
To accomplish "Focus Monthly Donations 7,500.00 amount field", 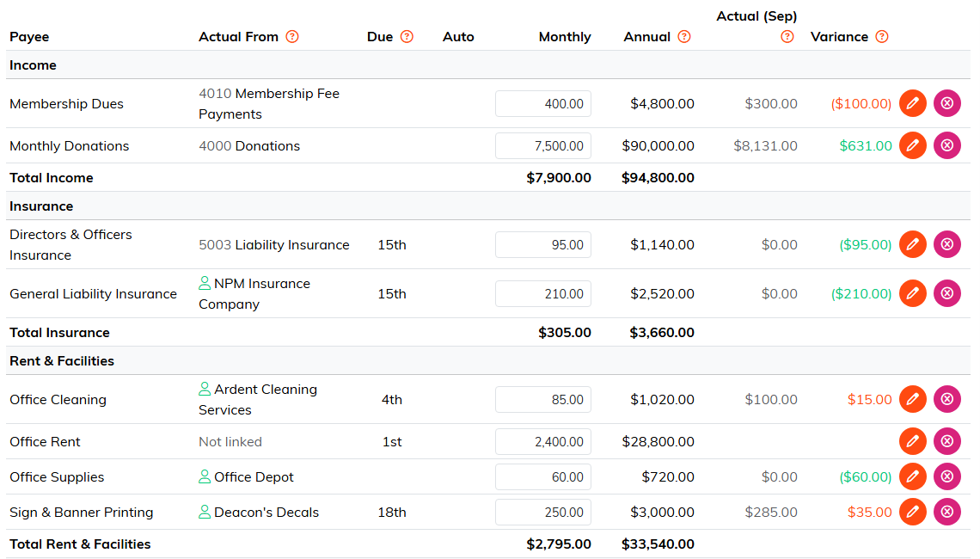I will click(x=543, y=145).
